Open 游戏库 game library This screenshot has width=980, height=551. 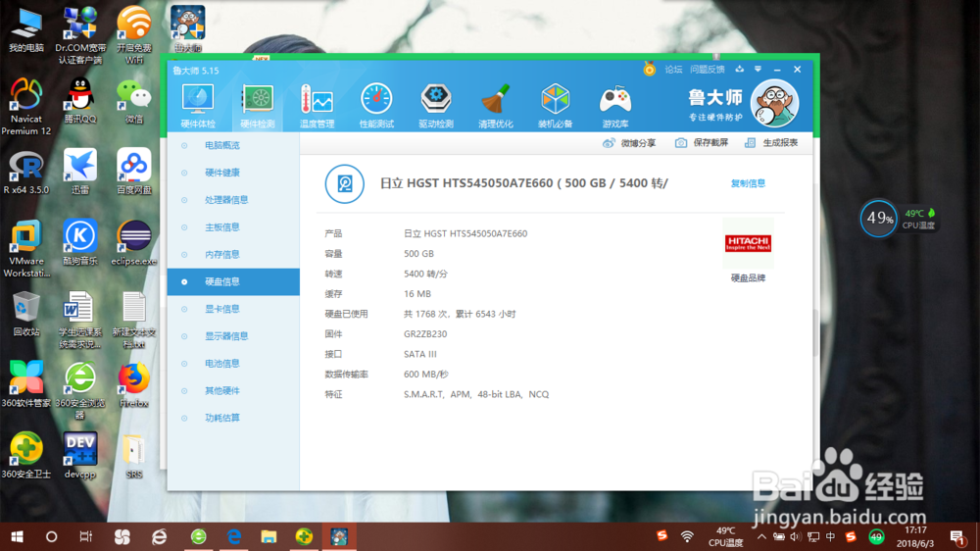tap(615, 106)
